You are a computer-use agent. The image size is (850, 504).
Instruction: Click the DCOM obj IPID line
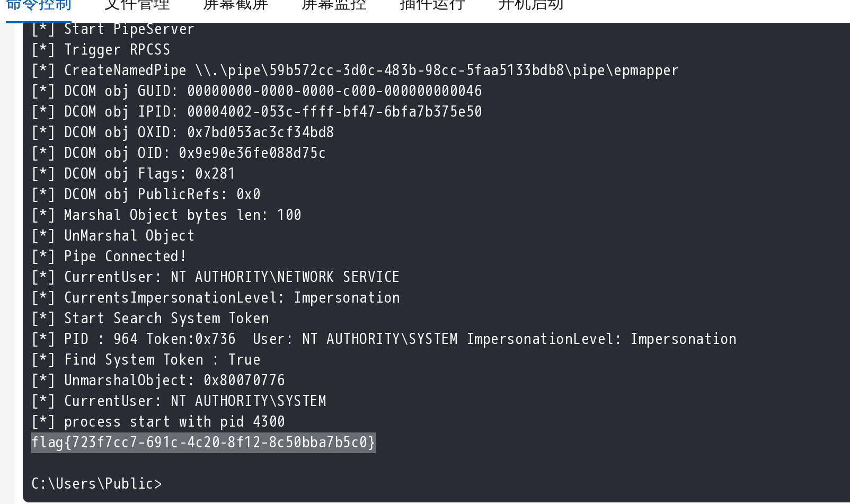[x=256, y=111]
